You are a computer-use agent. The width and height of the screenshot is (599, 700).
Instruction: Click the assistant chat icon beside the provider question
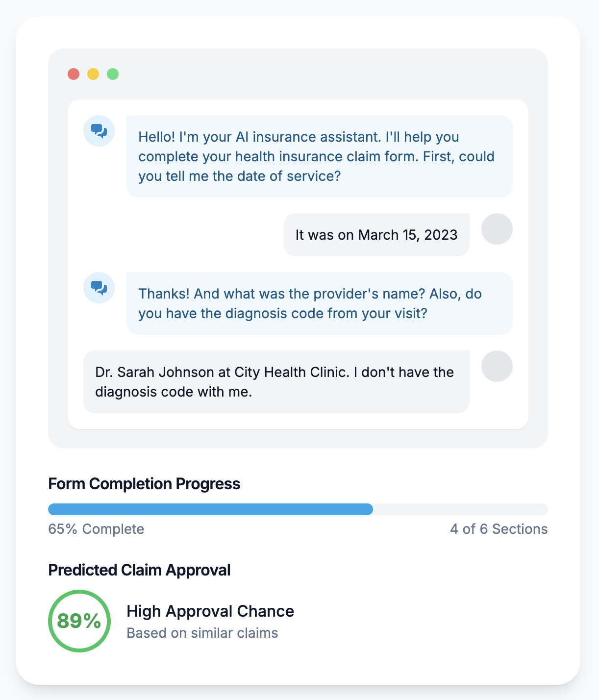99,288
